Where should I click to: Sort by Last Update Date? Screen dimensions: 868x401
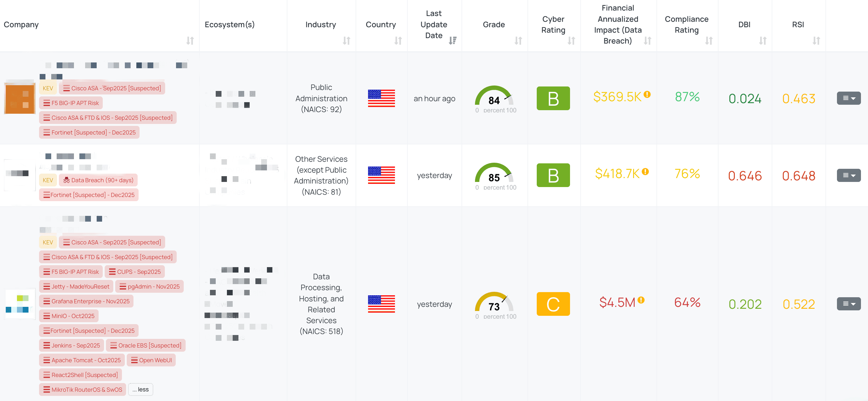point(453,41)
